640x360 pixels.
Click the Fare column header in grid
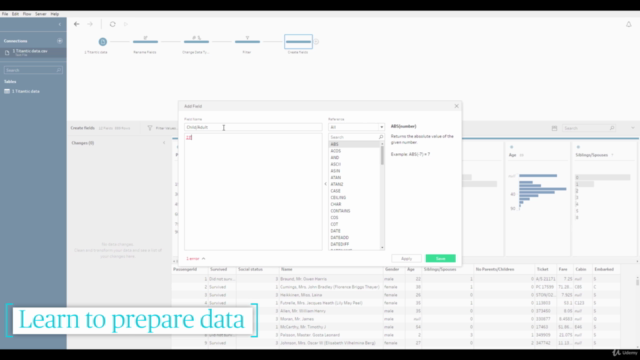563,269
